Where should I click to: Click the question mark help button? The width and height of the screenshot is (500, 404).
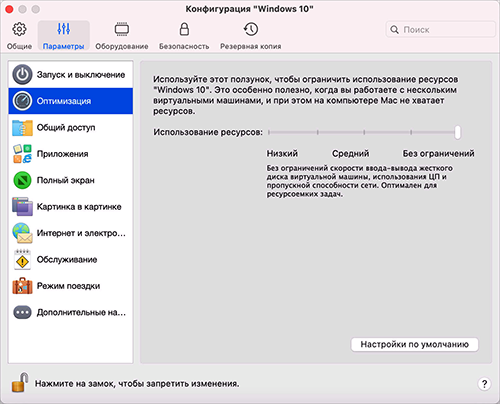tap(484, 384)
